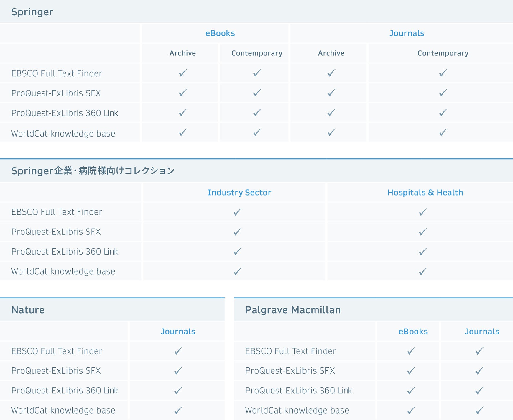Click Springer SFX eBooks Contemporary checkmark
This screenshot has height=420, width=513.
[x=257, y=93]
